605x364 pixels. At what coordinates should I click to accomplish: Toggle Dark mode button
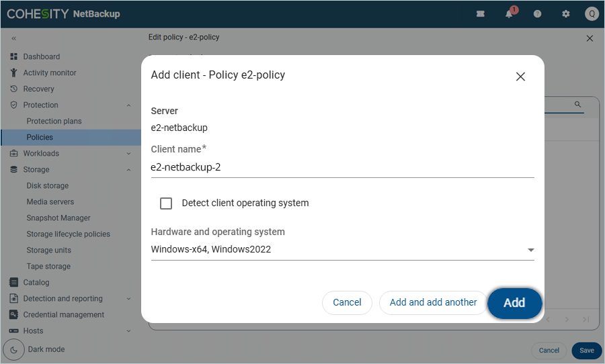14,349
